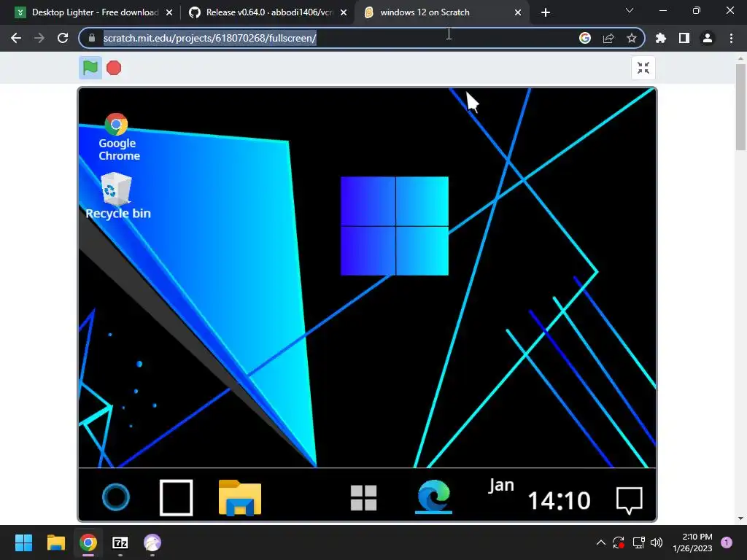Image resolution: width=747 pixels, height=560 pixels.
Task: Open network display tray icon
Action: 638,542
